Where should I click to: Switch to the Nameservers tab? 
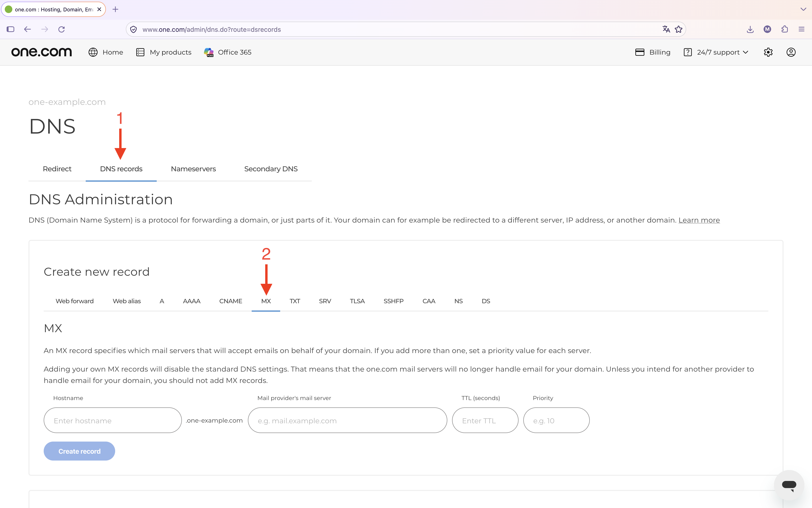193,169
